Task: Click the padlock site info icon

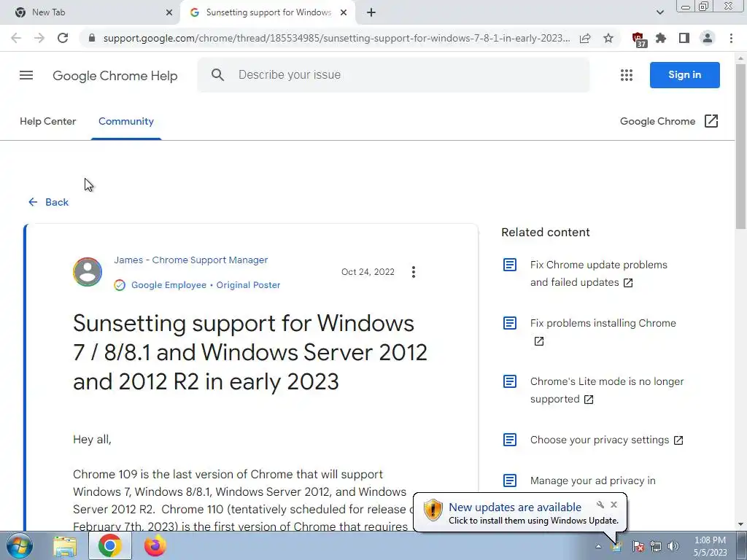Action: point(92,38)
